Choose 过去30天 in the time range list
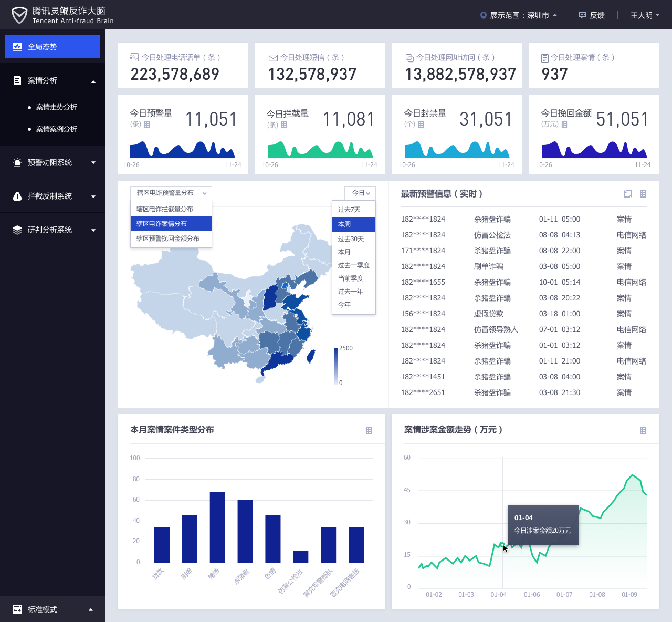This screenshot has height=622, width=672. click(x=351, y=239)
